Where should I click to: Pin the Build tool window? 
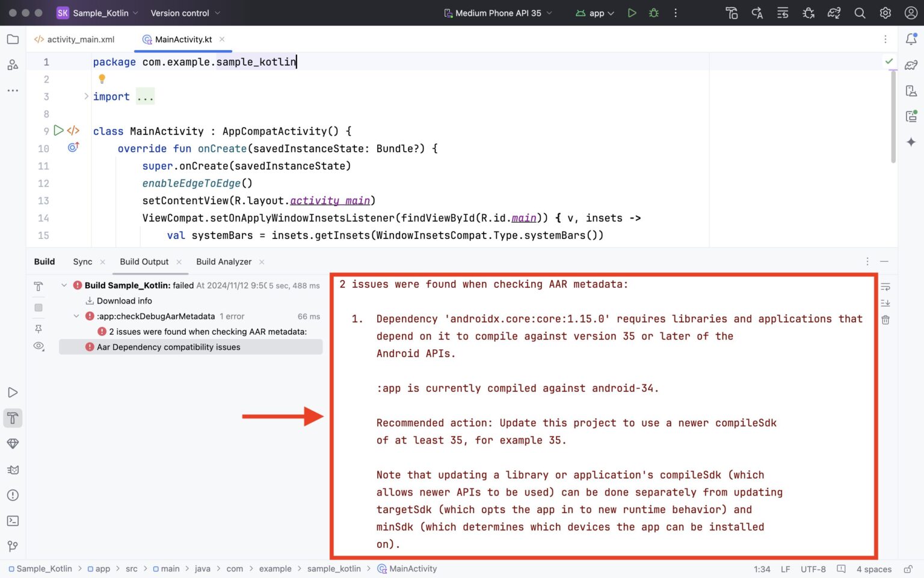pos(38,329)
